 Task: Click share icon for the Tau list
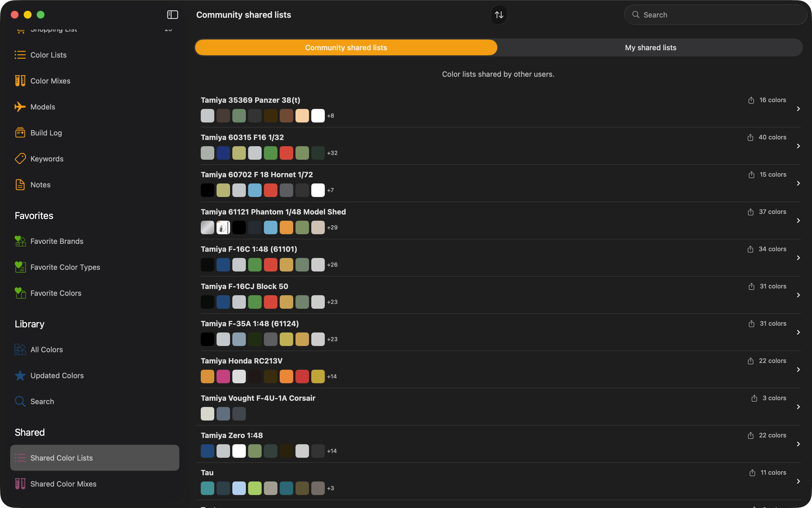coord(752,473)
